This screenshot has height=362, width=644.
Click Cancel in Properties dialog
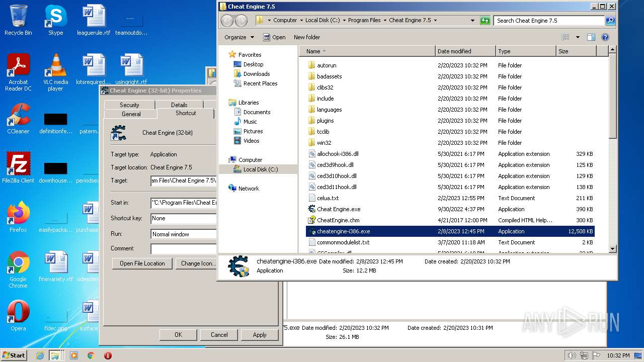219,335
